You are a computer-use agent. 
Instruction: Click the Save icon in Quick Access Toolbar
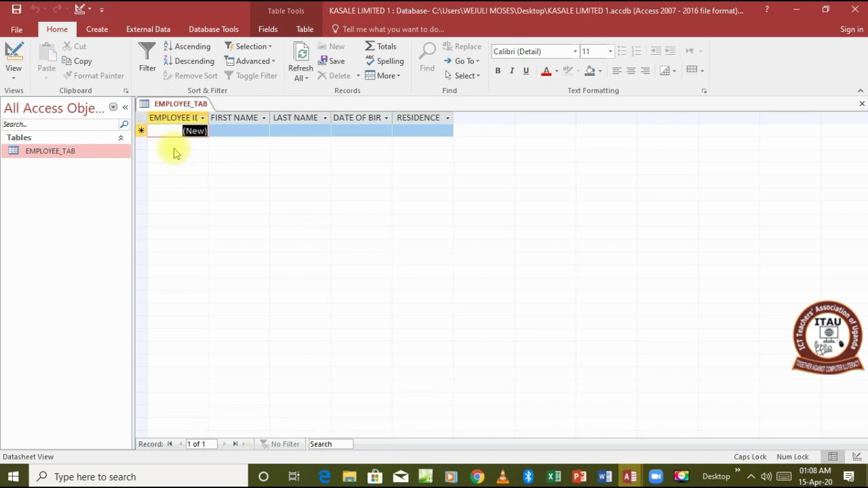pyautogui.click(x=16, y=9)
